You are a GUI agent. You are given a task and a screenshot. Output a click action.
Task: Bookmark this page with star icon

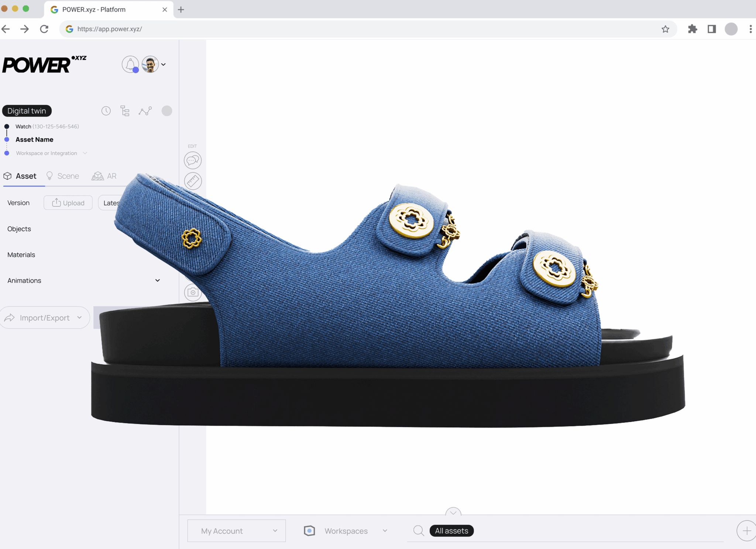pyautogui.click(x=665, y=29)
